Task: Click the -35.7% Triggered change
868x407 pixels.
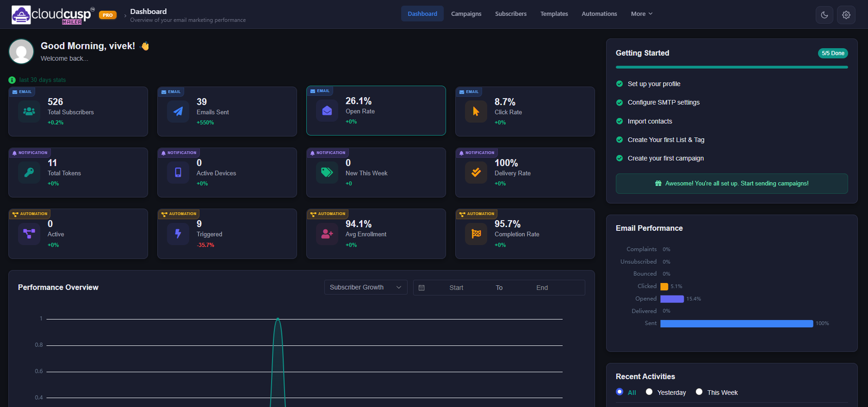Action: (x=206, y=246)
